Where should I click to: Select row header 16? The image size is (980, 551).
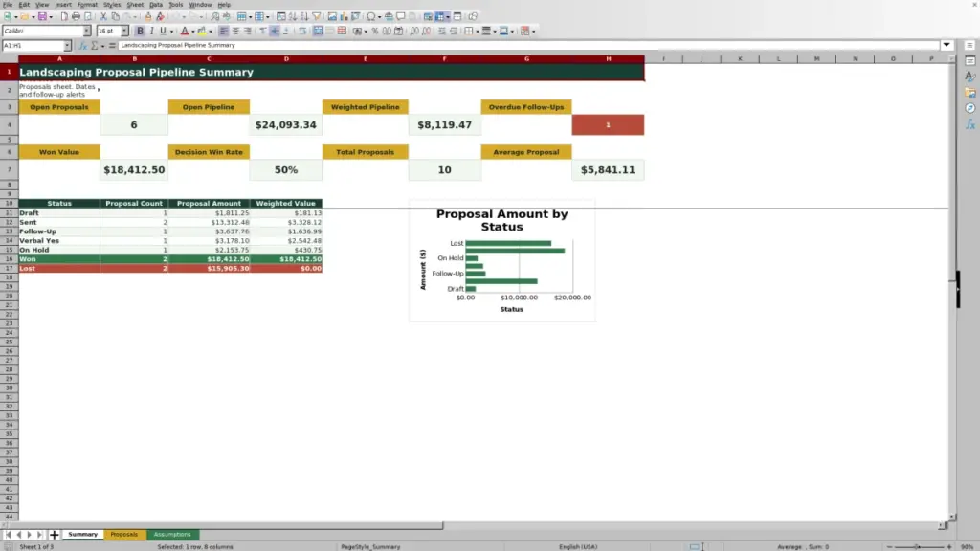tap(9, 258)
